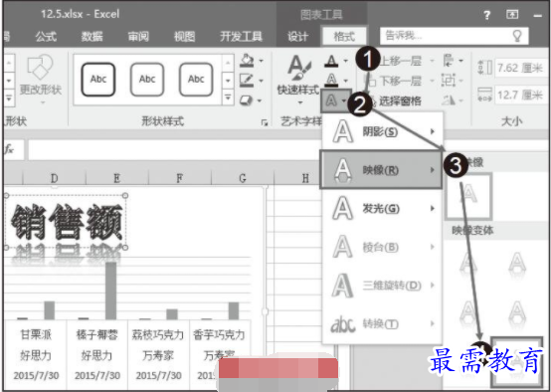Click 下移一层 send backward button
The image size is (551, 392).
[x=400, y=82]
